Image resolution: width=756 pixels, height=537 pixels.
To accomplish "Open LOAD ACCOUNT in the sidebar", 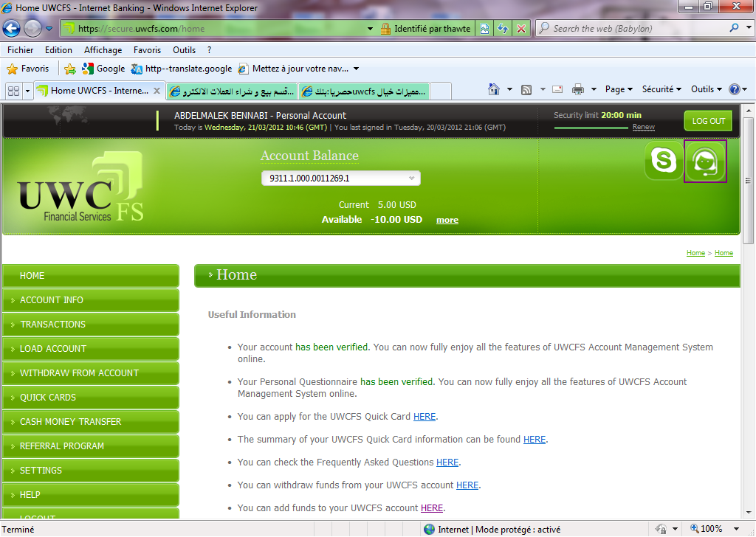I will click(x=91, y=349).
